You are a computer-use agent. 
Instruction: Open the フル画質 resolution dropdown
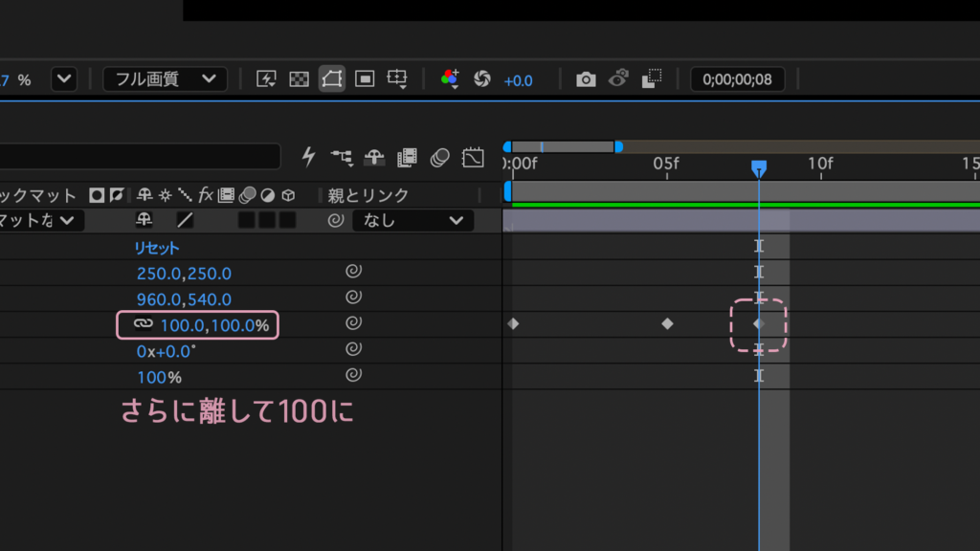point(165,79)
